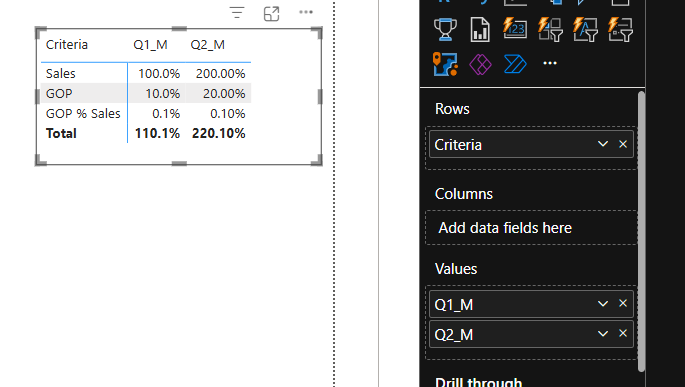Sort by the Q2_M column header
This screenshot has height=387, width=685.
pyautogui.click(x=208, y=45)
